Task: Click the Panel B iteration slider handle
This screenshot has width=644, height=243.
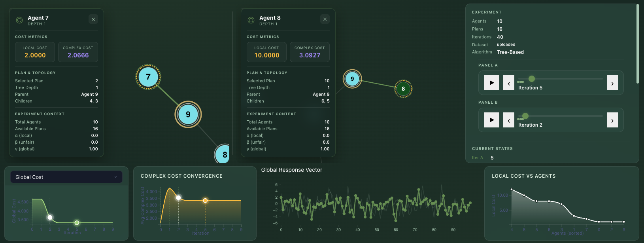Action: tap(525, 116)
